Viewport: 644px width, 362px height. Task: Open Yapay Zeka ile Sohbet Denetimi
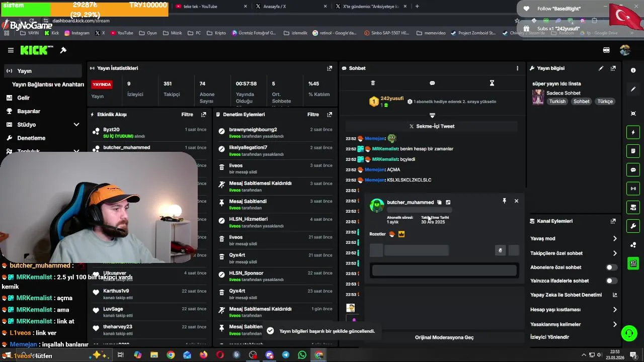click(574, 295)
